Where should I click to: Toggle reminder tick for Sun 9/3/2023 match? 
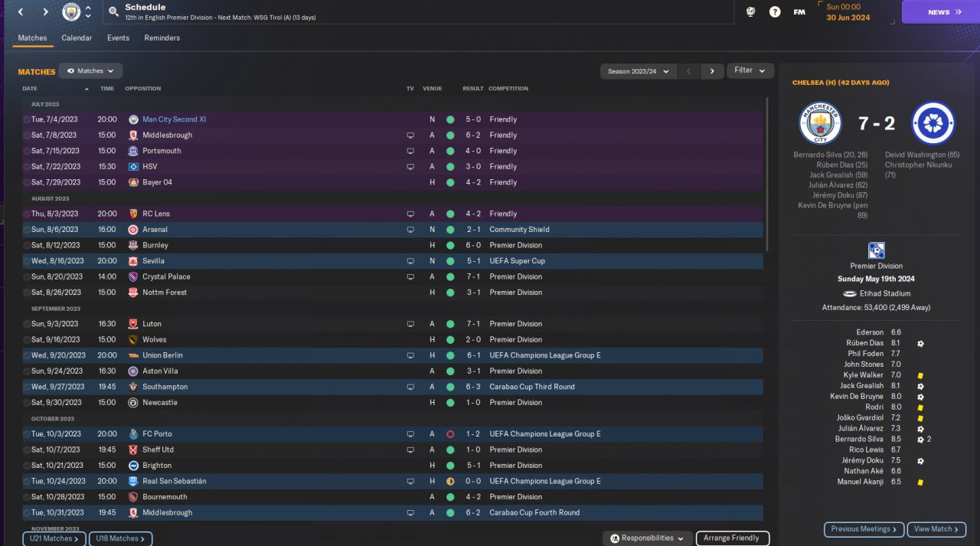click(27, 324)
